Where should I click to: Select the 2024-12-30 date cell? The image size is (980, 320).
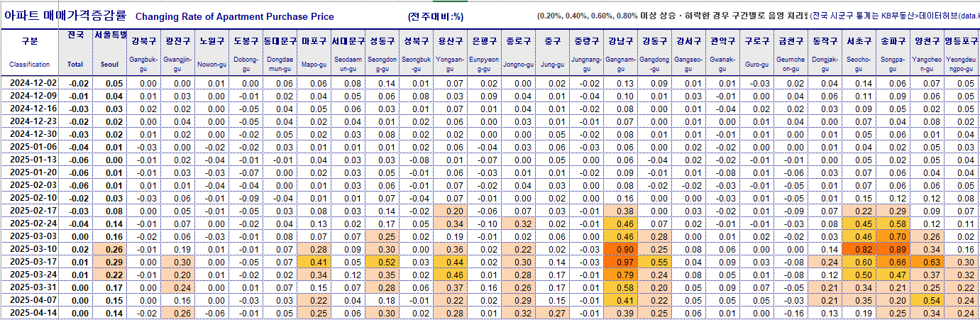[30, 134]
